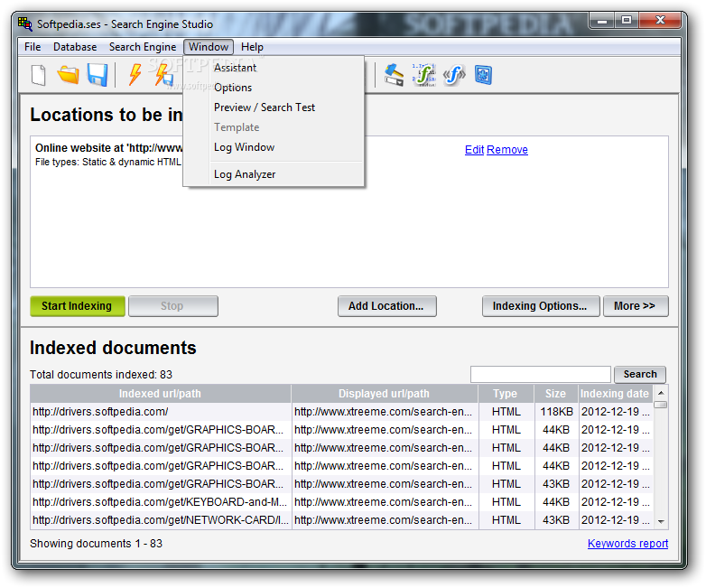The height and width of the screenshot is (588, 706).
Task: Click the Edit link for the location
Action: point(474,150)
